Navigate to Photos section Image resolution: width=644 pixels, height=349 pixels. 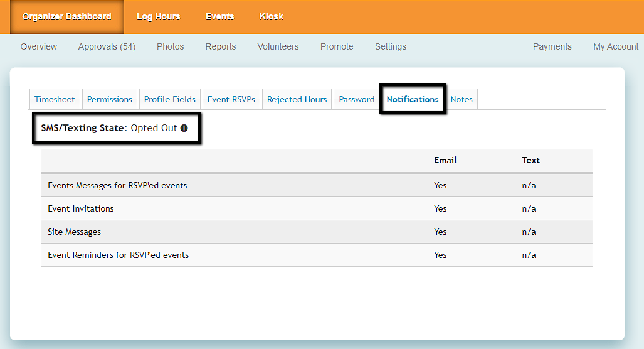pos(170,46)
